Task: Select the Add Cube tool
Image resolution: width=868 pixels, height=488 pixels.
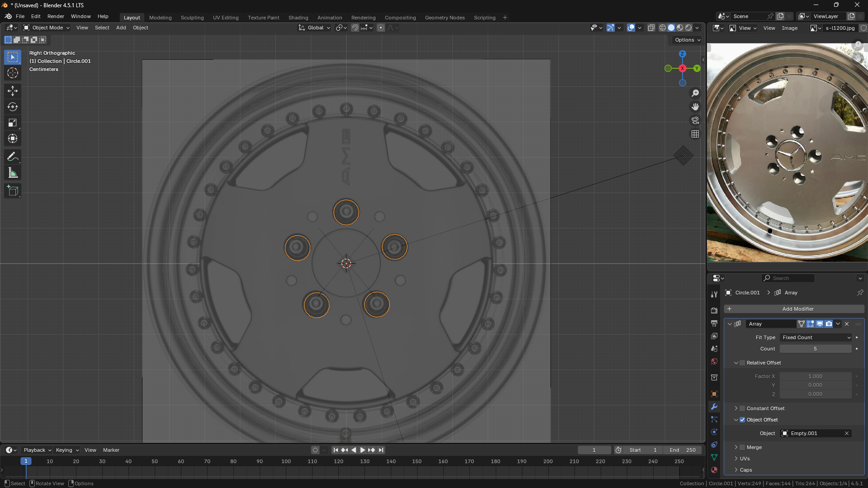Action: tap(13, 191)
